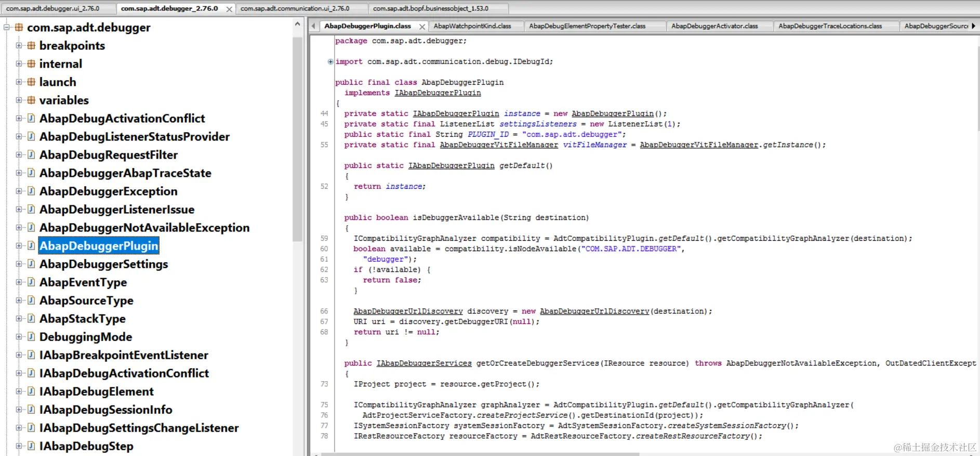
Task: Click the AbapDebuggerException class file icon
Action: 31,191
